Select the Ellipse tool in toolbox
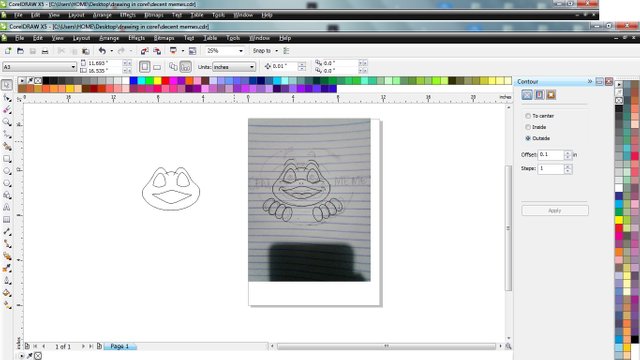Viewport: 640px width, 360px height. click(7, 171)
